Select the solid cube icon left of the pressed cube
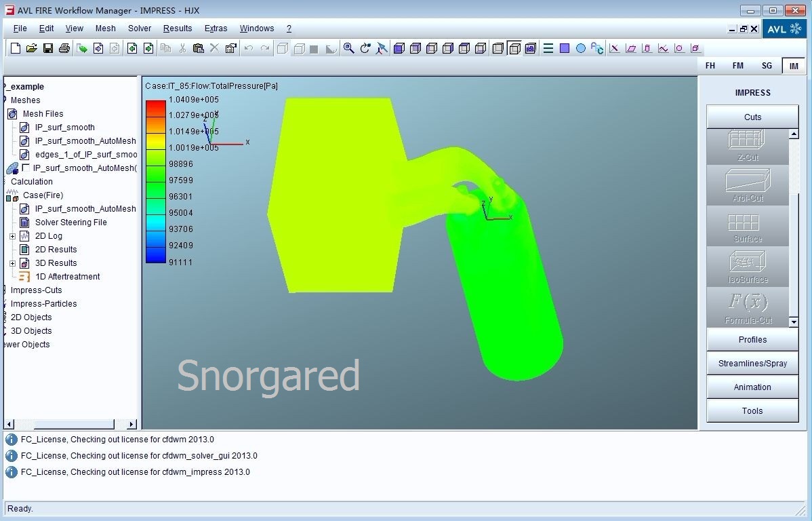The image size is (812, 521). click(498, 48)
